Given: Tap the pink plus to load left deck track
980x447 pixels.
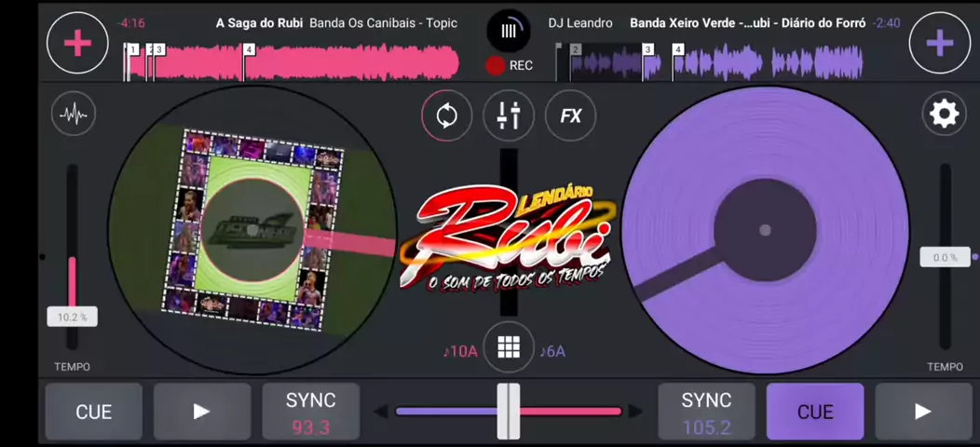Looking at the screenshot, I should pos(77,43).
